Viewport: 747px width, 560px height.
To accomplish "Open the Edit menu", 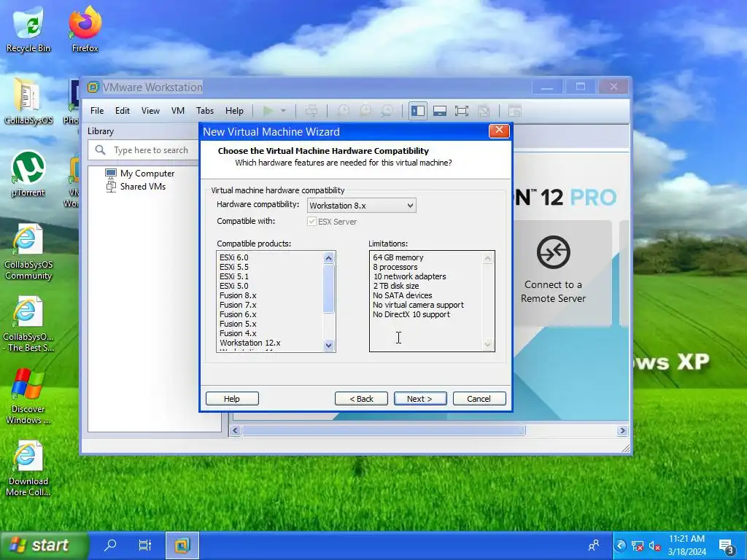I will [x=123, y=111].
